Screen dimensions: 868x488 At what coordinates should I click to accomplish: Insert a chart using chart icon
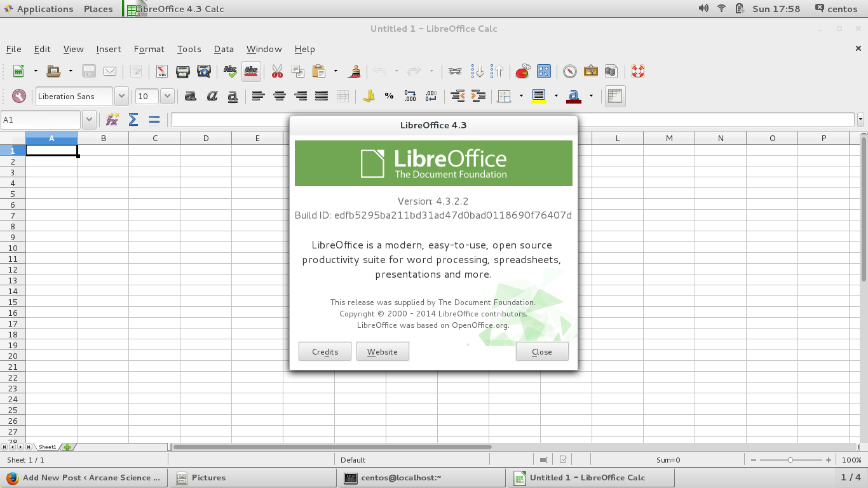522,71
